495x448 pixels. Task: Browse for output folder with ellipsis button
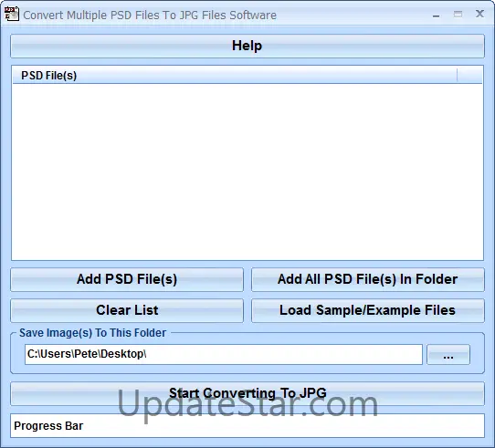pos(448,354)
